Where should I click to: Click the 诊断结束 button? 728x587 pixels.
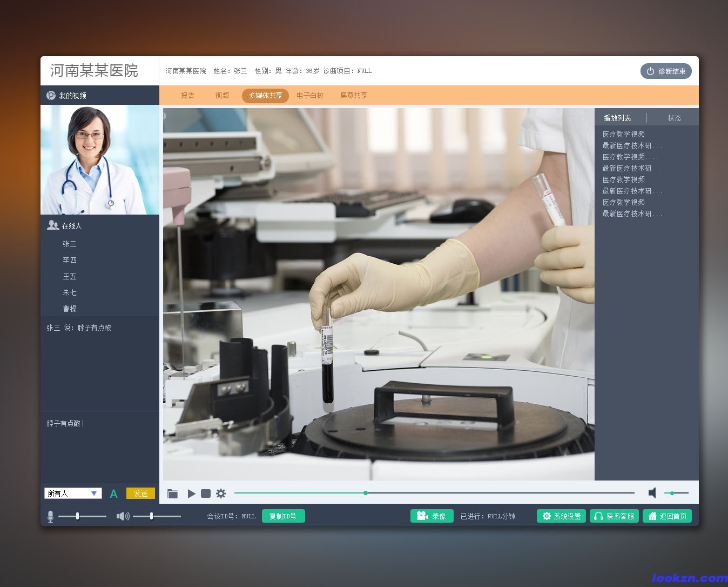(x=666, y=71)
